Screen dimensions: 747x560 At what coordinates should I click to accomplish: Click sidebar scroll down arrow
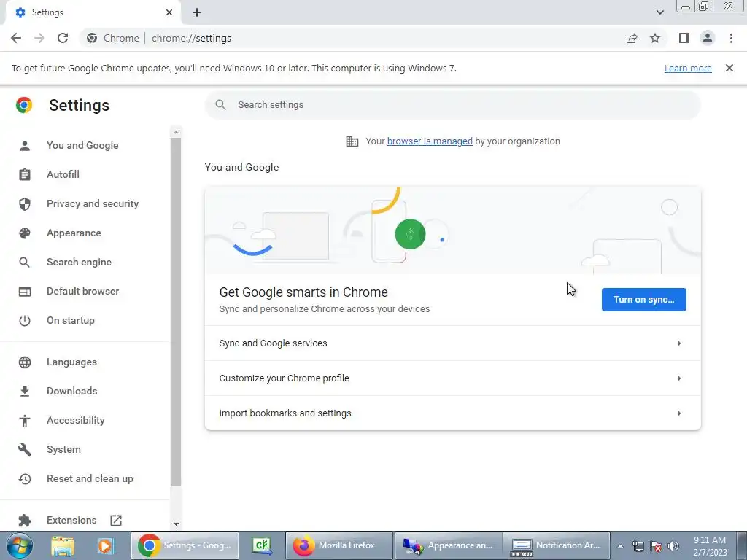click(177, 524)
